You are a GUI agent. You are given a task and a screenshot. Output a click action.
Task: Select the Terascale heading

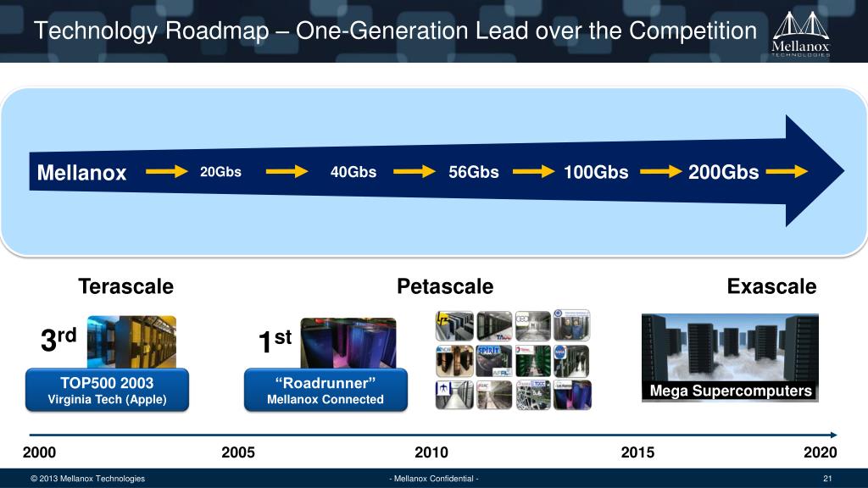[125, 286]
